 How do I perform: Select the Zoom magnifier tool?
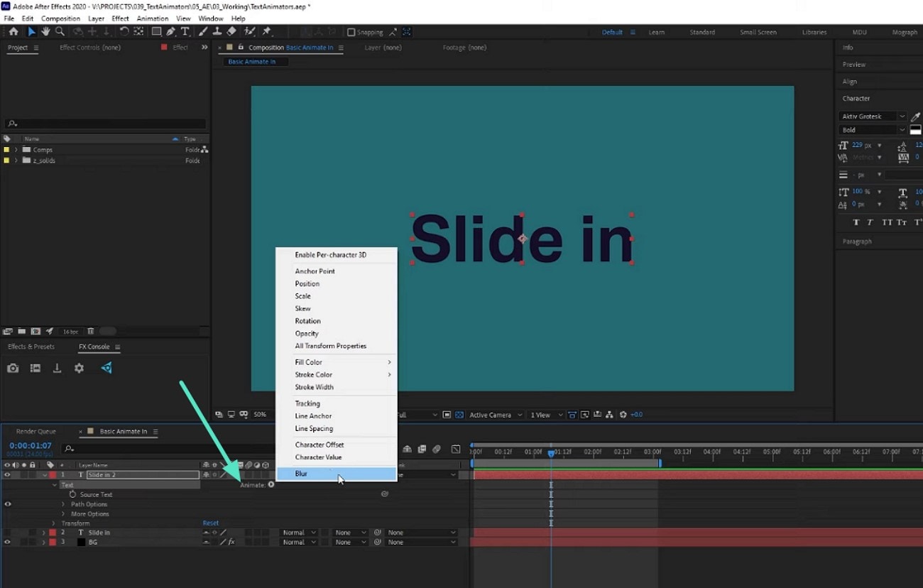coord(60,32)
